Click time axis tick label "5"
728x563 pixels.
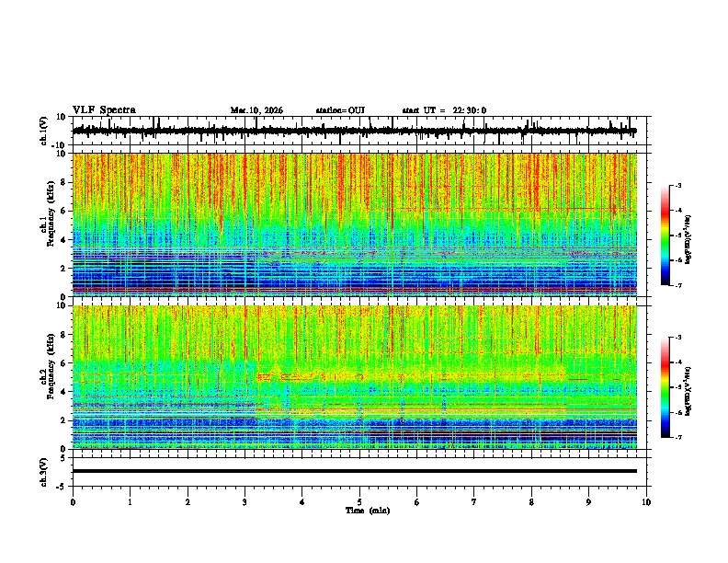click(x=359, y=502)
